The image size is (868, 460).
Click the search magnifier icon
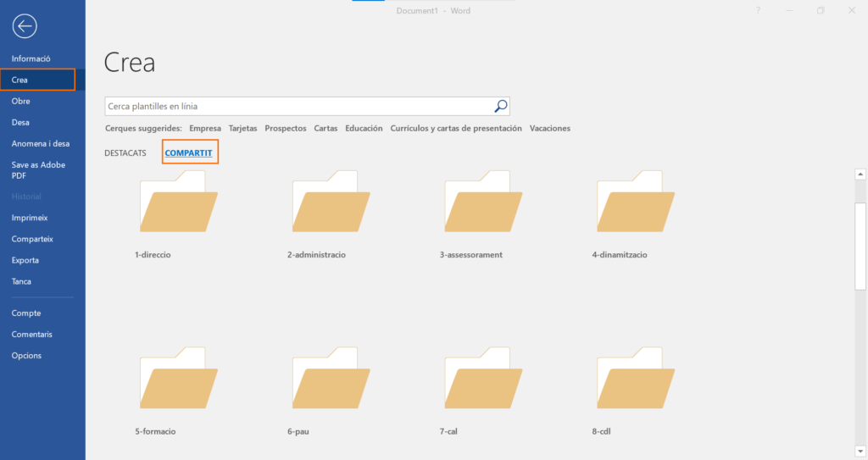coord(500,106)
